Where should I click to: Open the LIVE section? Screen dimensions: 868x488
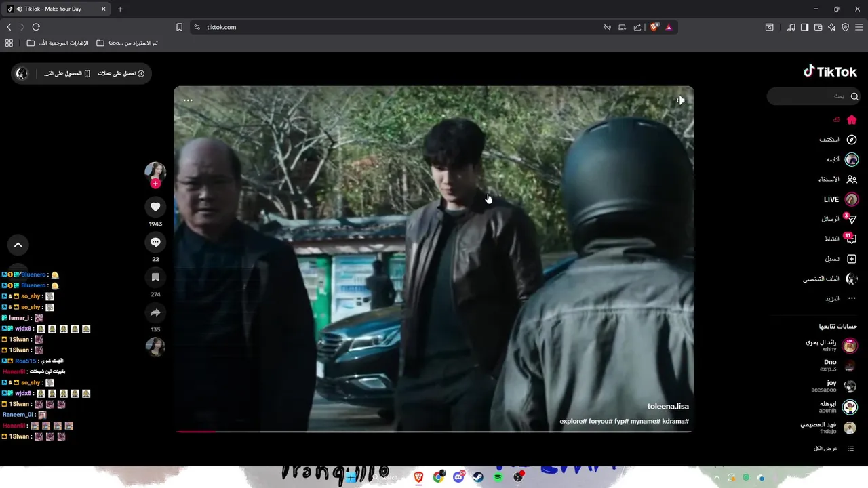click(841, 199)
